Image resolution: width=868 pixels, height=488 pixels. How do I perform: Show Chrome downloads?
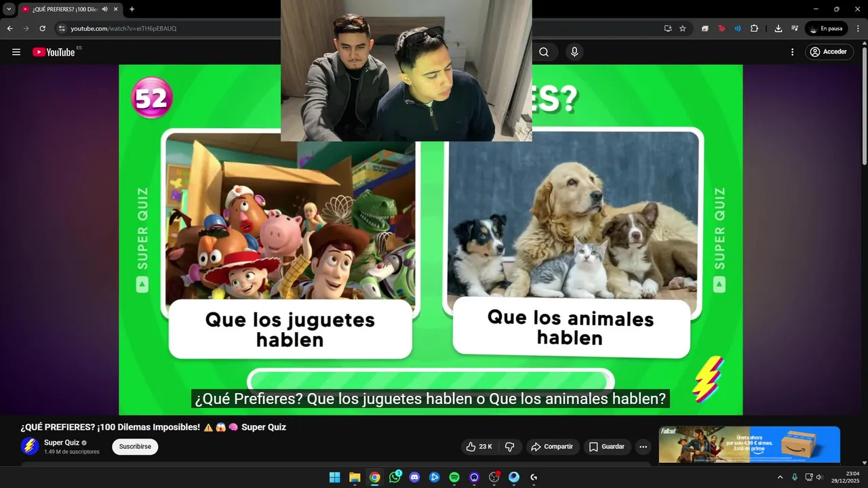coord(778,28)
